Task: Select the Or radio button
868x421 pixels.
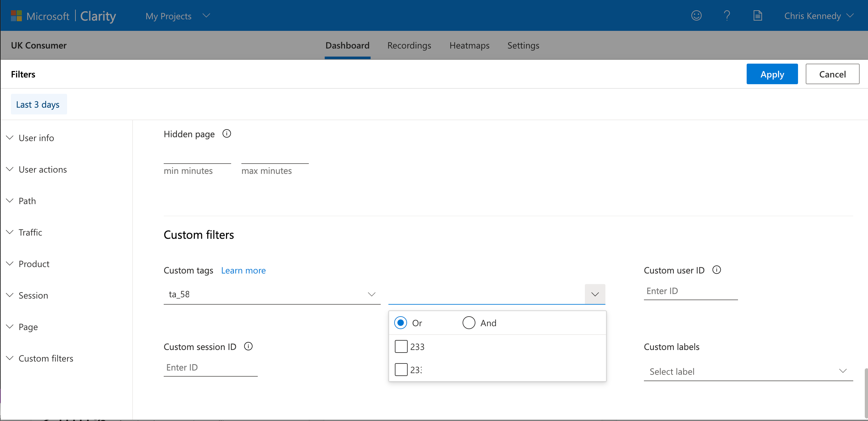Action: (x=401, y=323)
